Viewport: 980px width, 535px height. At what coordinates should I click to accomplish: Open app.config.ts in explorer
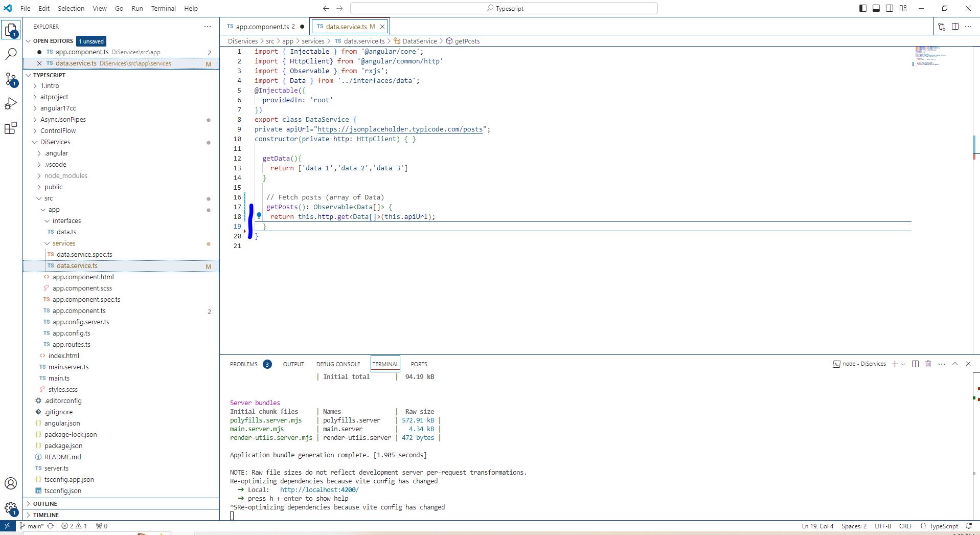pos(71,333)
